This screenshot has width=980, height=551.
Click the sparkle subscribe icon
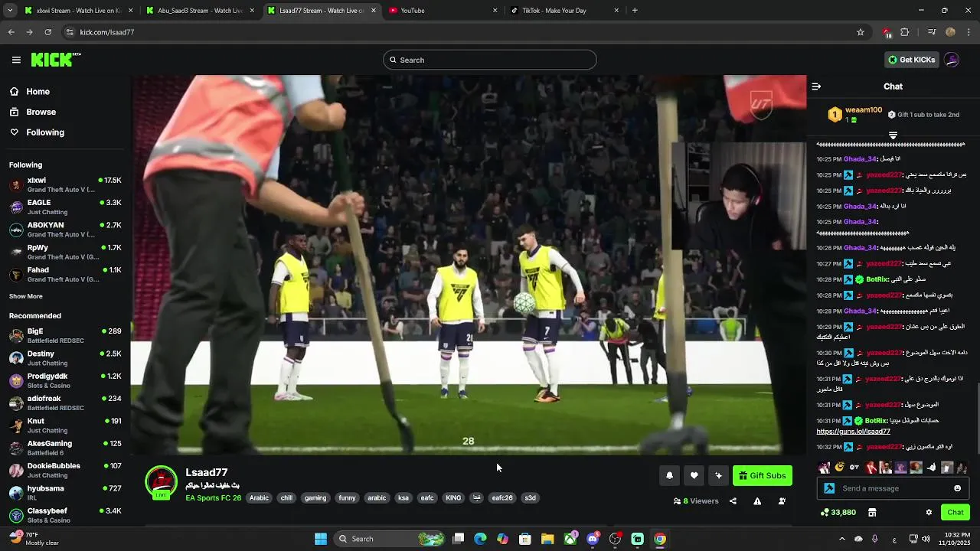click(718, 475)
